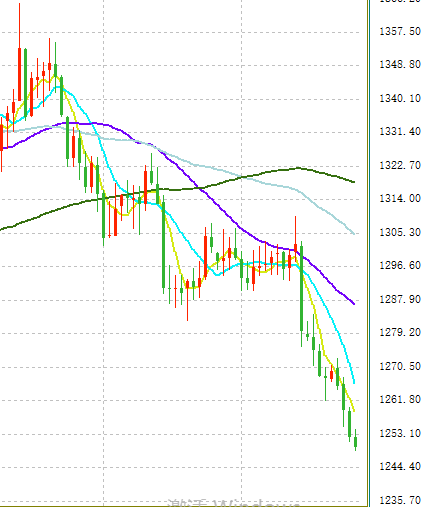Click the 1357.50 price axis label
Image resolution: width=421 pixels, height=507 pixels.
coord(400,32)
